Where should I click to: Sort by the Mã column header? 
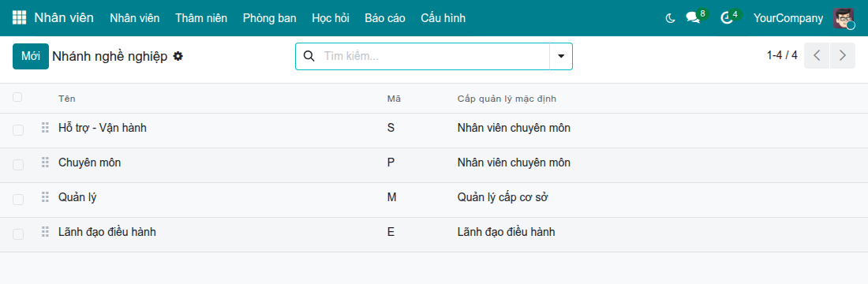(x=394, y=99)
